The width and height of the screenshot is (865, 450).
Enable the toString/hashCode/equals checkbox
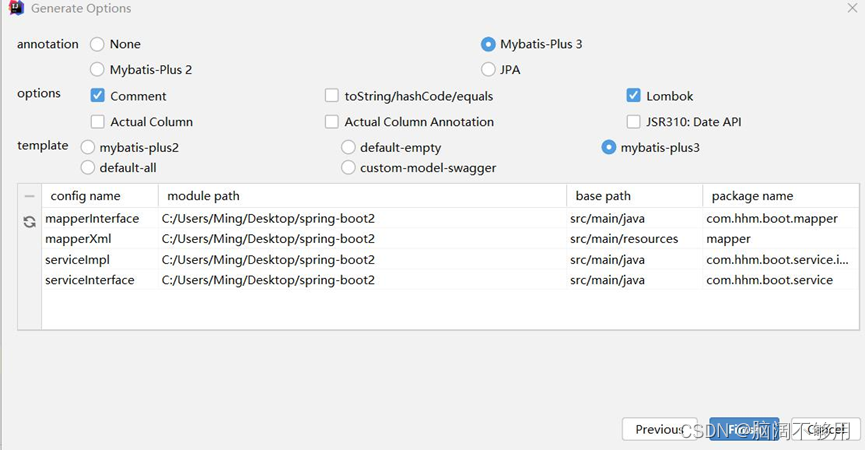(x=332, y=96)
